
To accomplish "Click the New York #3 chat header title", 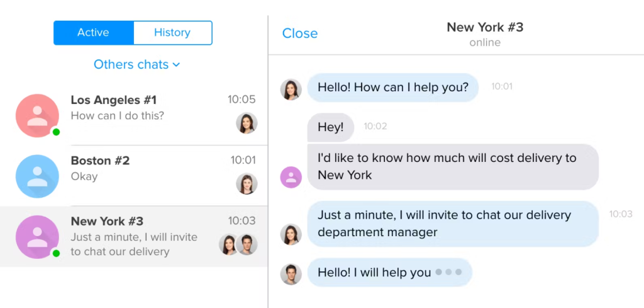I will click(x=485, y=27).
